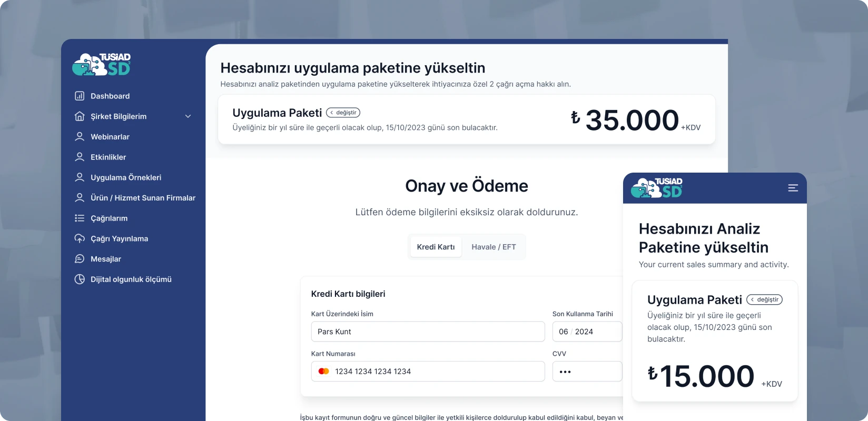
Task: Click the Hesabınızı uygulama paketine yükseltin heading
Action: click(353, 68)
